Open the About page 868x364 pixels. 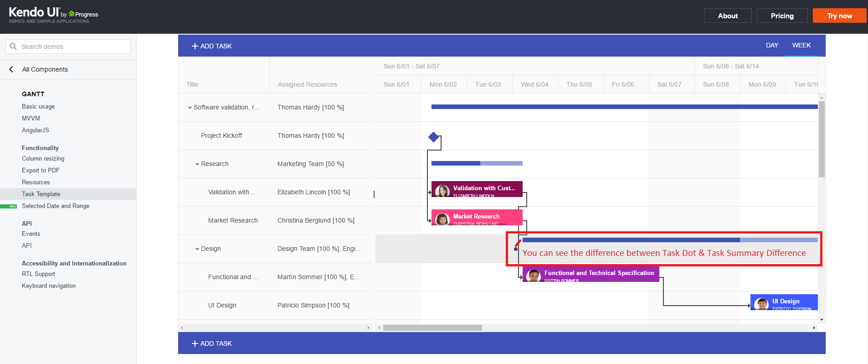point(728,16)
